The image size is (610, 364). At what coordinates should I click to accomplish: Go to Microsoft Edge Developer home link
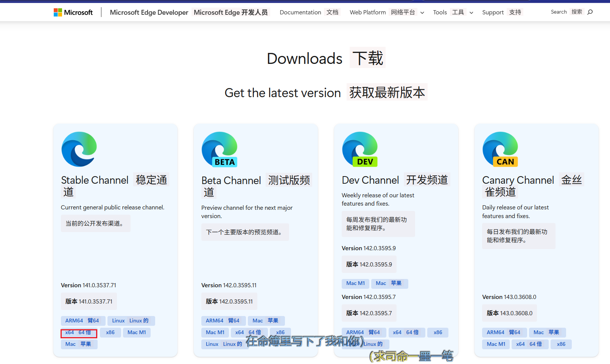coord(189,12)
